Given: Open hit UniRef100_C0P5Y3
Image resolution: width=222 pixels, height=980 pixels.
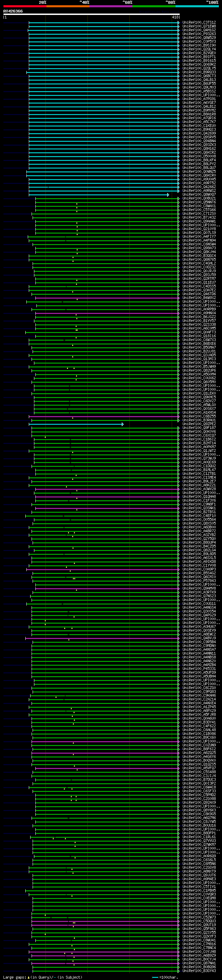Looking at the screenshot, I should [199, 41].
